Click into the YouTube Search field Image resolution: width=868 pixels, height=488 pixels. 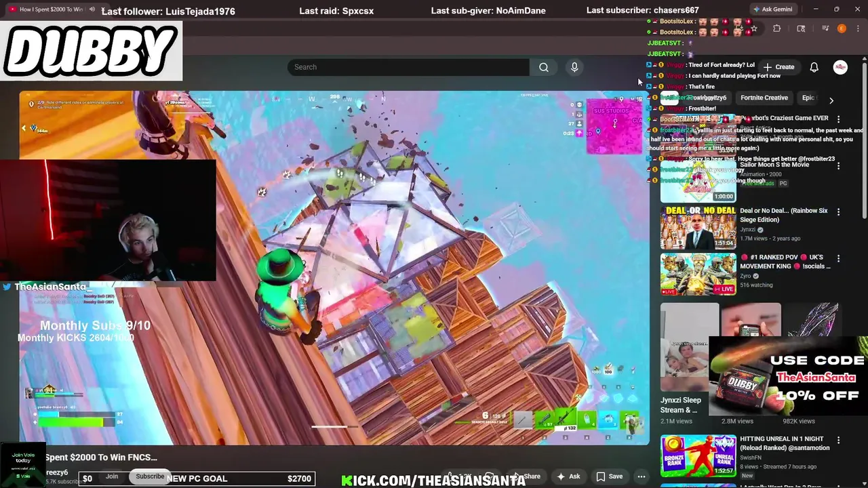pos(408,67)
